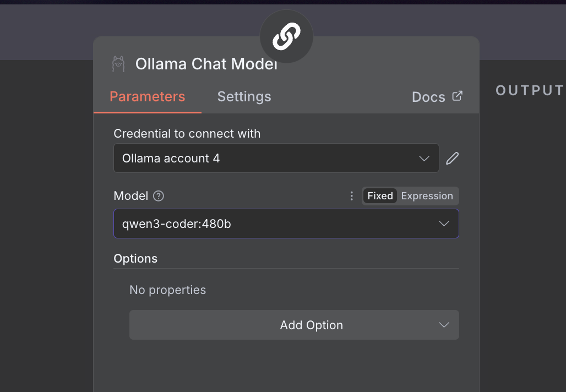Image resolution: width=566 pixels, height=392 pixels.
Task: Click the pencil icon to edit the credential
Action: pos(452,158)
